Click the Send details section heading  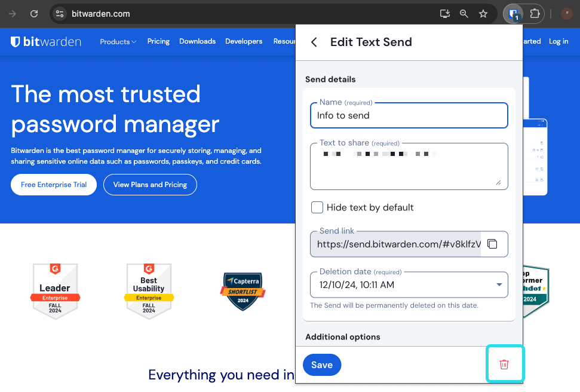pos(330,79)
